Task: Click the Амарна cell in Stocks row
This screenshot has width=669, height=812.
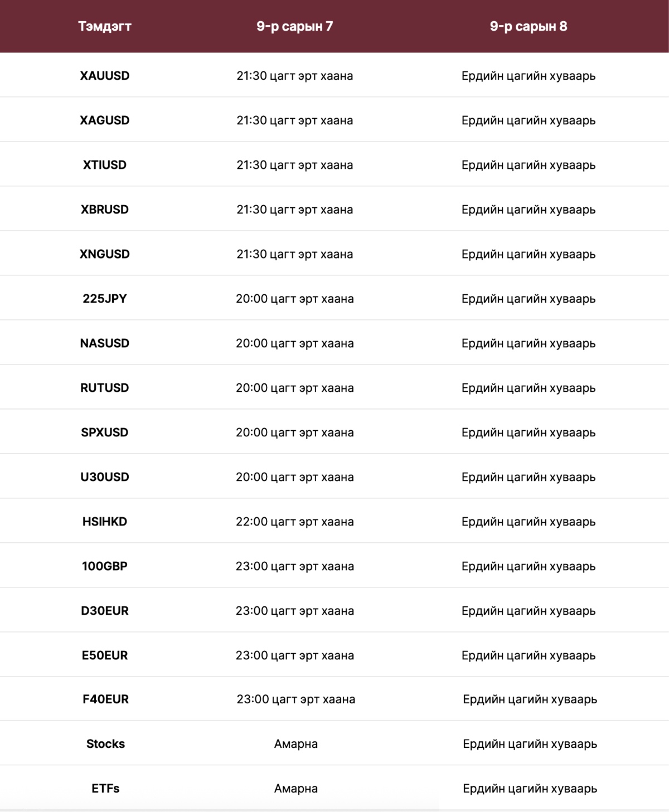Action: click(296, 744)
